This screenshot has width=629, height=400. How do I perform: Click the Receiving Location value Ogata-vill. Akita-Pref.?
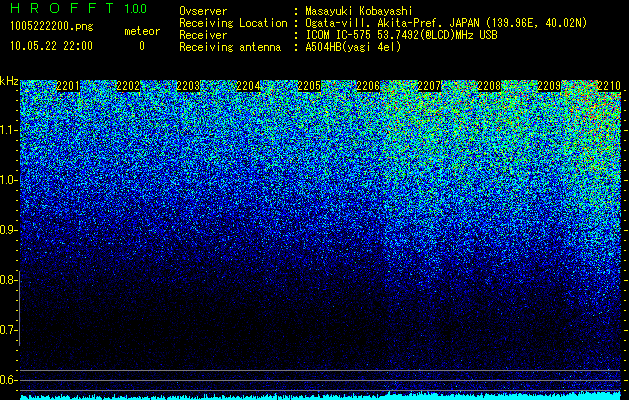coord(373,23)
